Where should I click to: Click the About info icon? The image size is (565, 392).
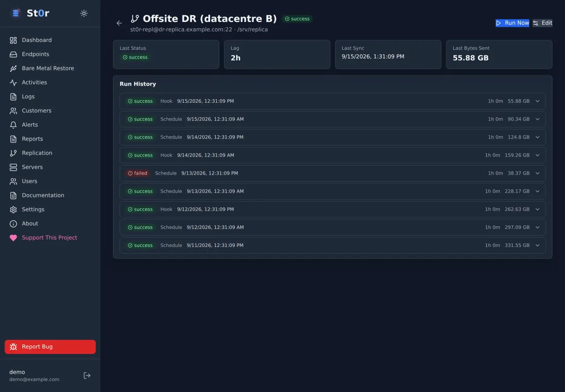[x=13, y=224]
